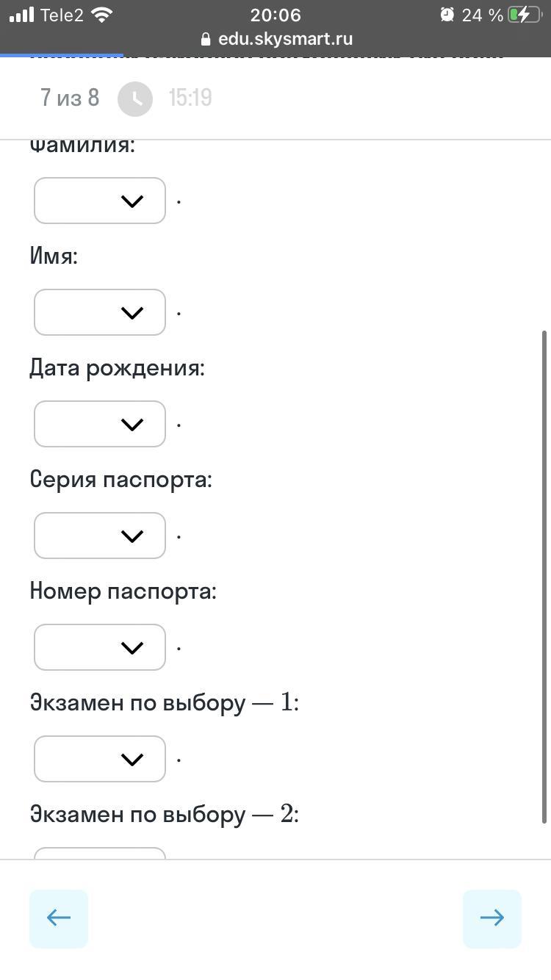Tap the lock icon in address bar
The width and height of the screenshot is (551, 980).
point(205,40)
